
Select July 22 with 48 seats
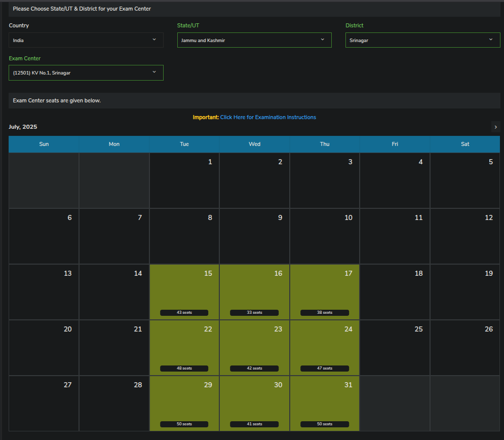tap(184, 348)
